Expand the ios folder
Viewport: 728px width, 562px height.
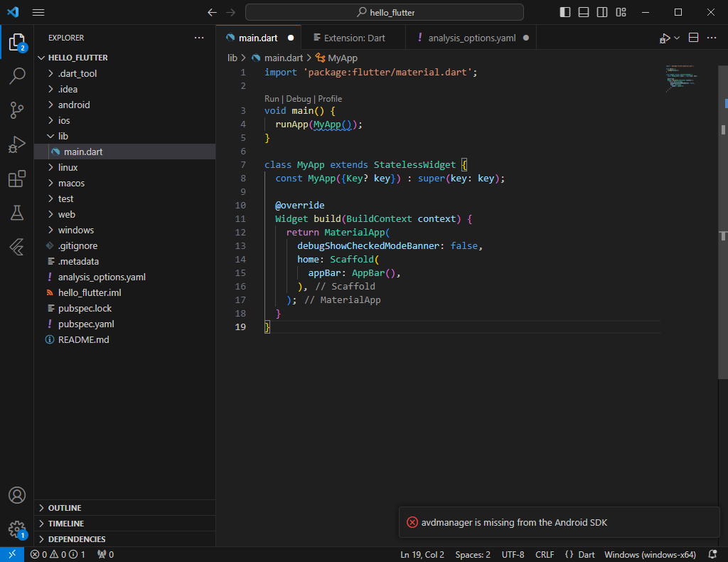click(125, 120)
